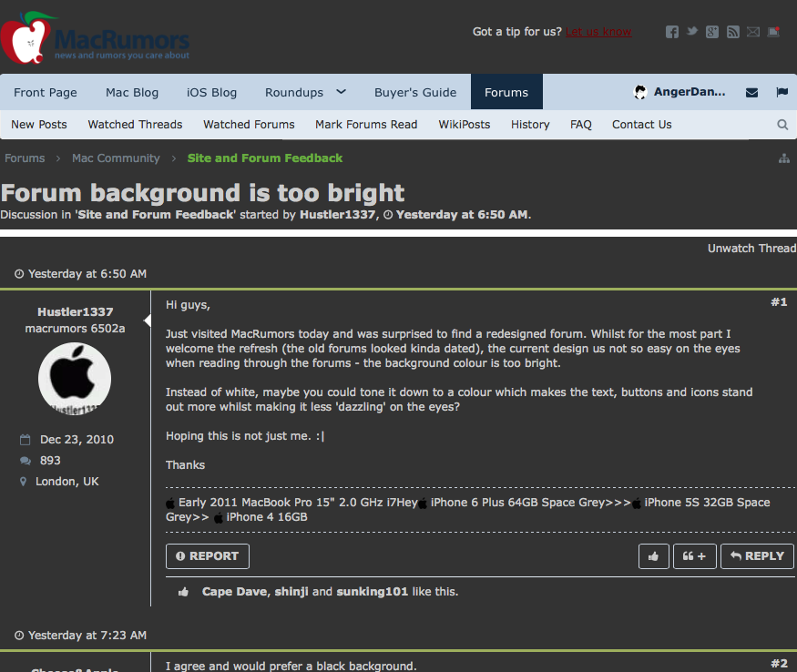Go to Mac Community in the breadcrumb

116,158
